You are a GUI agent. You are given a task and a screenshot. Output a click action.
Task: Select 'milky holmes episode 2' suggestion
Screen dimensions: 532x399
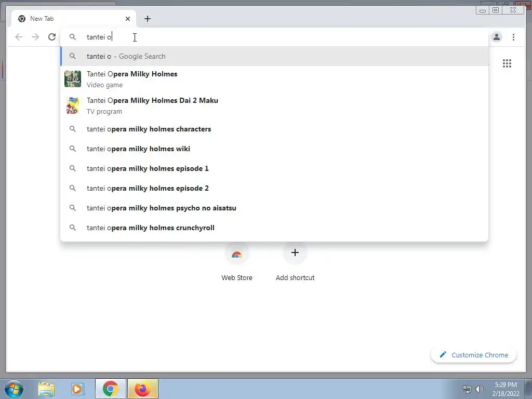click(x=274, y=188)
